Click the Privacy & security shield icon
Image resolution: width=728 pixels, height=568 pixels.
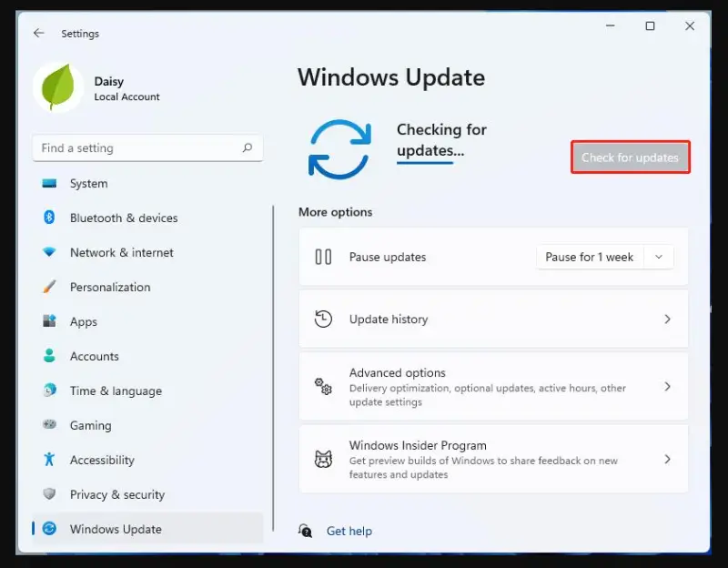tap(49, 493)
